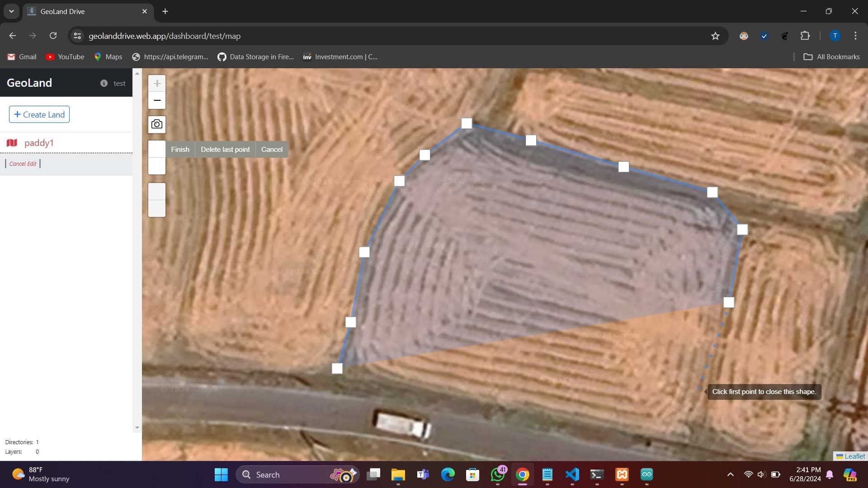Click the Cancel Edit link
The image size is (868, 488).
click(23, 164)
